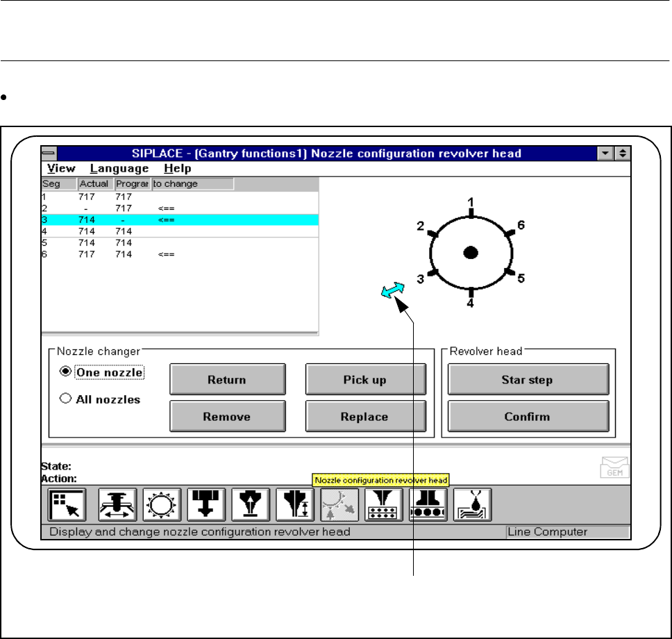
Task: Open Nozzle configuration revolver head icon
Action: pos(339,505)
